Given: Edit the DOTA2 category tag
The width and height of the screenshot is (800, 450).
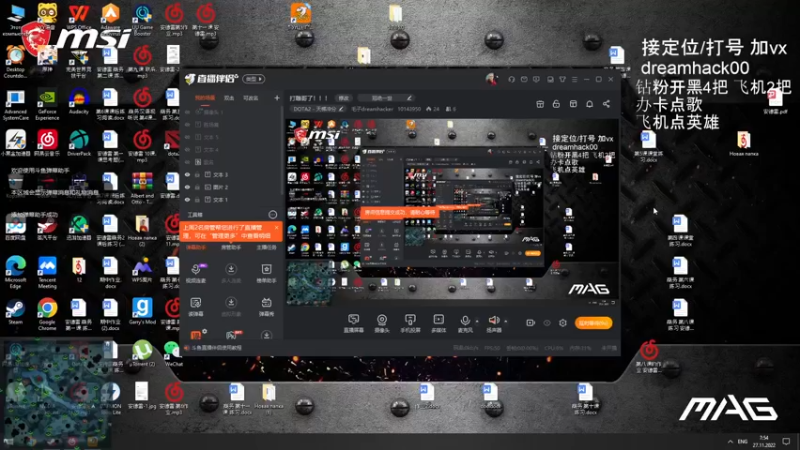Looking at the screenshot, I should click(x=318, y=109).
